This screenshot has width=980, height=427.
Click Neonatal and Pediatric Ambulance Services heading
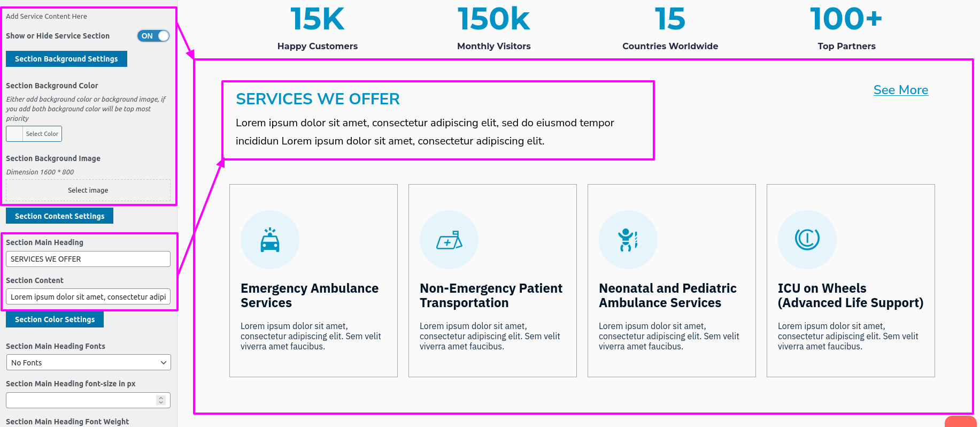668,295
